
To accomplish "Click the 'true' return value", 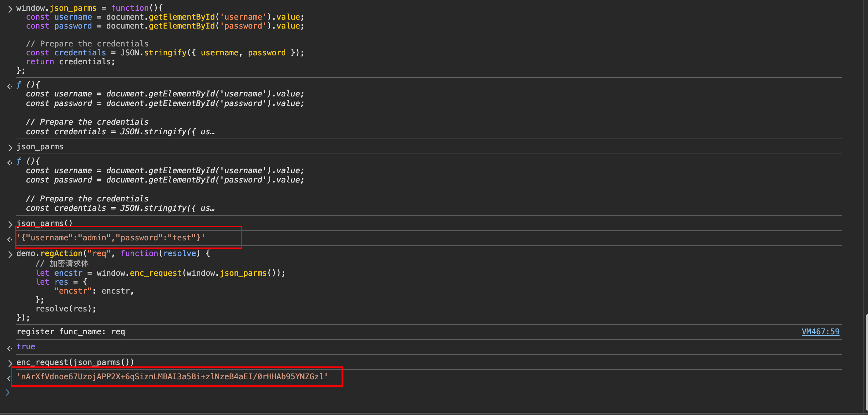I will coord(26,346).
